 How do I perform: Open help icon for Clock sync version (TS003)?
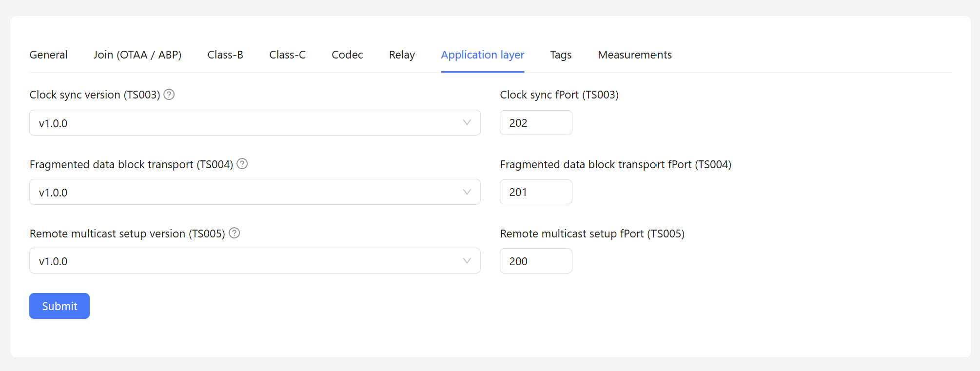point(169,95)
